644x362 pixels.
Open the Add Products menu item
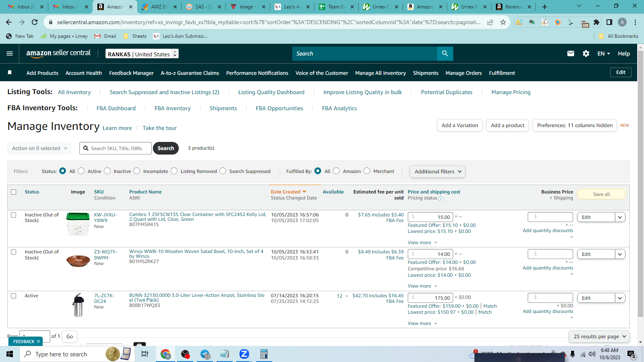click(42, 73)
